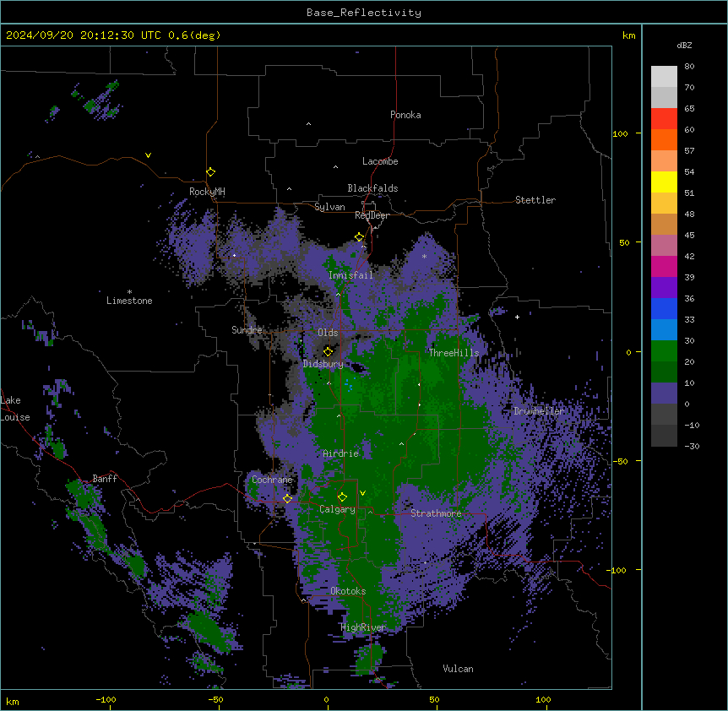728x711 pixels.
Task: Click the ThreeHills label
Action: click(454, 353)
